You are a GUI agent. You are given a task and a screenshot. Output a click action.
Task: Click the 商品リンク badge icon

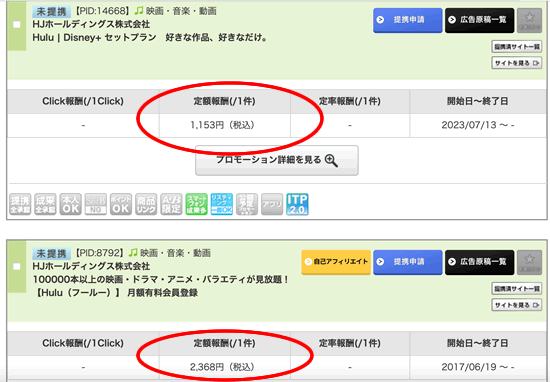(x=146, y=204)
